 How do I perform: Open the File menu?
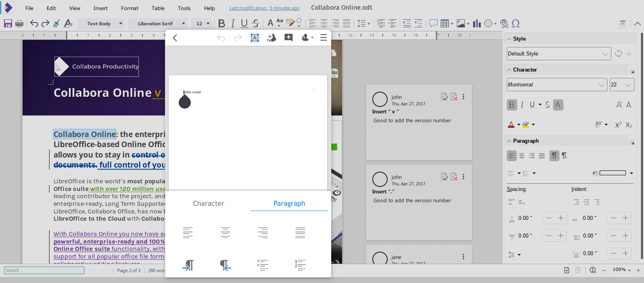pyautogui.click(x=29, y=8)
